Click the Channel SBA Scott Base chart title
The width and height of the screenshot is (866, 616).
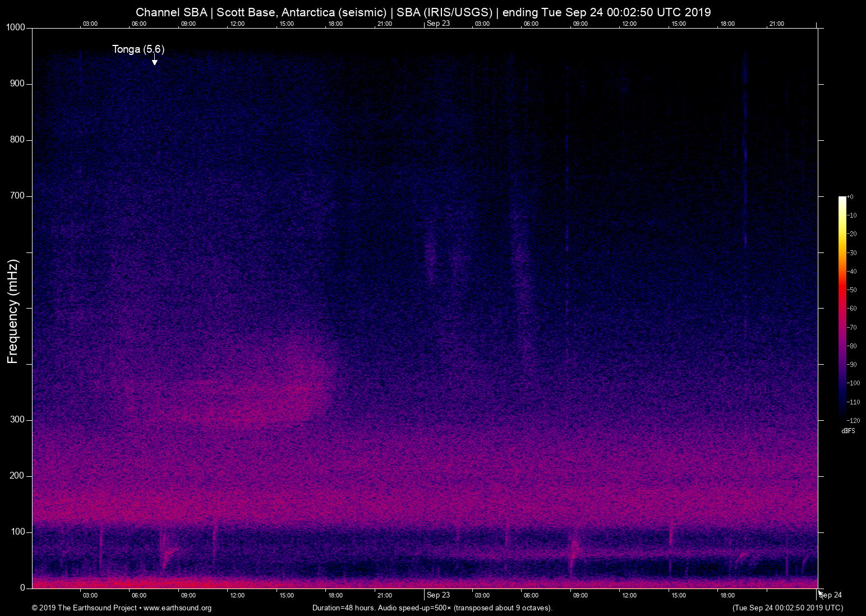tap(423, 12)
